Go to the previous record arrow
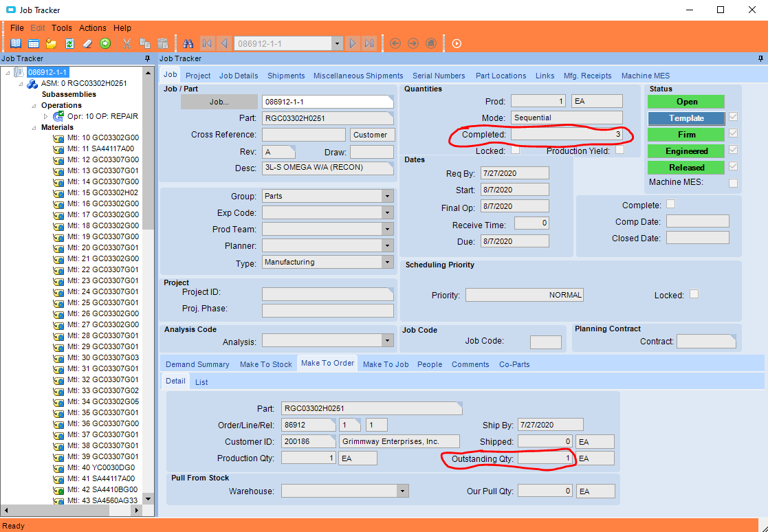This screenshot has width=768, height=532. point(224,43)
